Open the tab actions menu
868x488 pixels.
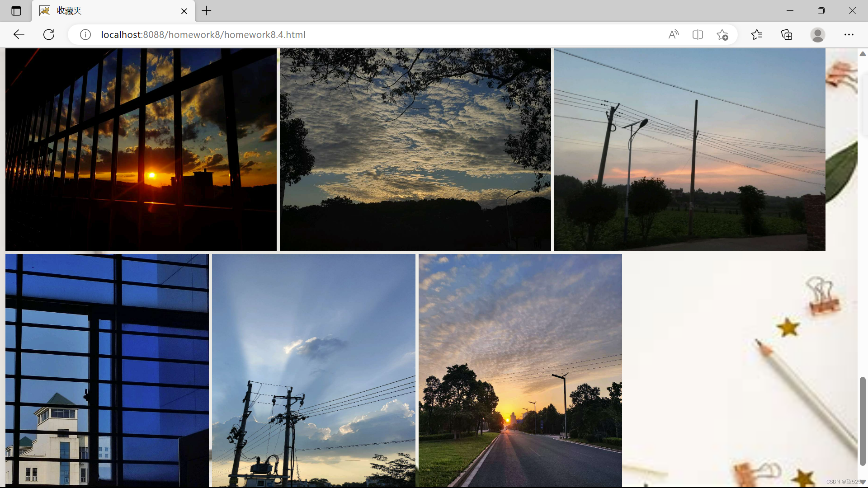pos(16,11)
